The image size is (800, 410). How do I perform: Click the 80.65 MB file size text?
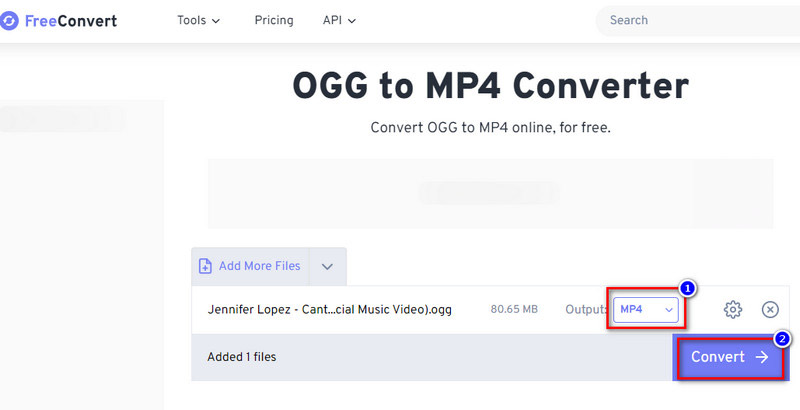(513, 310)
